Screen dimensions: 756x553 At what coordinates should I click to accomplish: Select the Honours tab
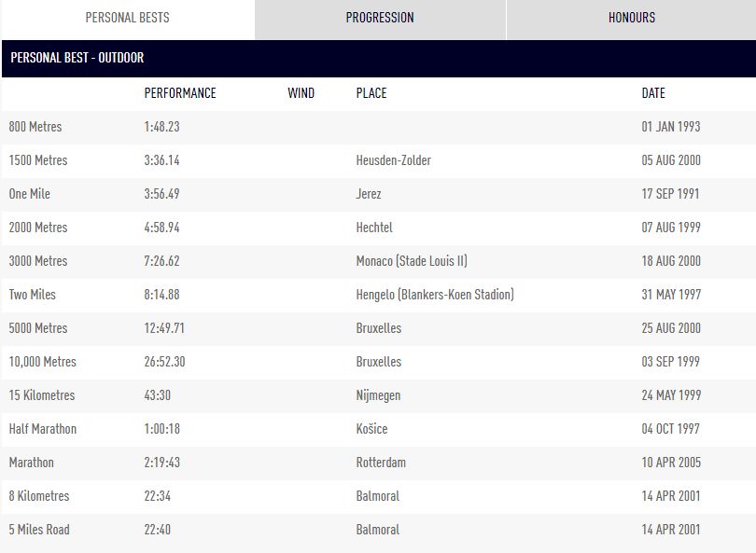point(631,18)
